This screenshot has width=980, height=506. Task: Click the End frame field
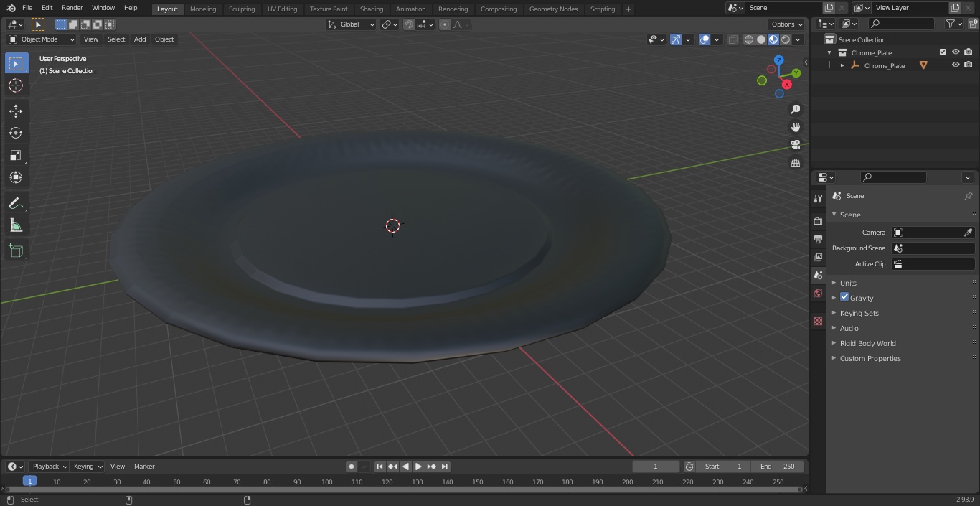(x=778, y=467)
